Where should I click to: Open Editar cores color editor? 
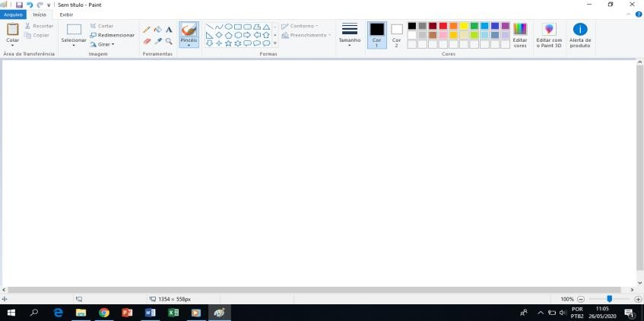tap(520, 35)
